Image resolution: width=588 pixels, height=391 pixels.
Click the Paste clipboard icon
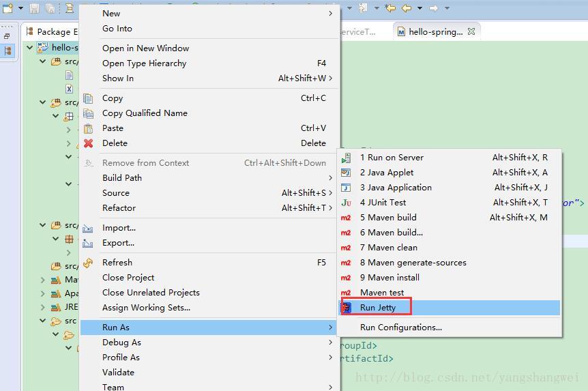(88, 128)
